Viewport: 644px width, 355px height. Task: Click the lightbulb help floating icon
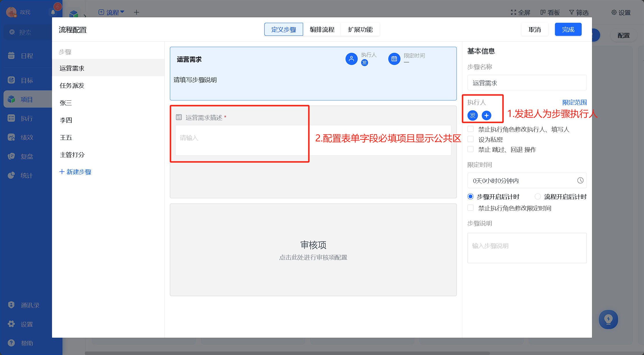pyautogui.click(x=608, y=319)
